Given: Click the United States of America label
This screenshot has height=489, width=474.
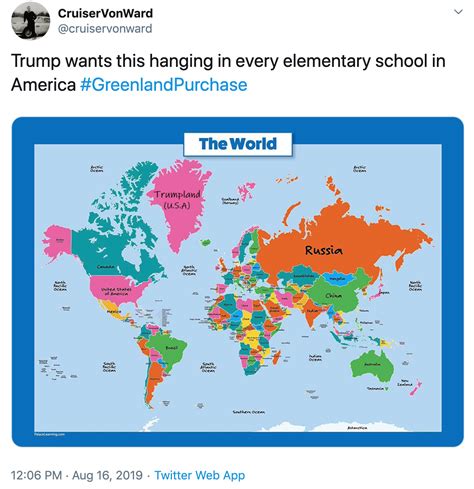Looking at the screenshot, I should pos(116,291).
